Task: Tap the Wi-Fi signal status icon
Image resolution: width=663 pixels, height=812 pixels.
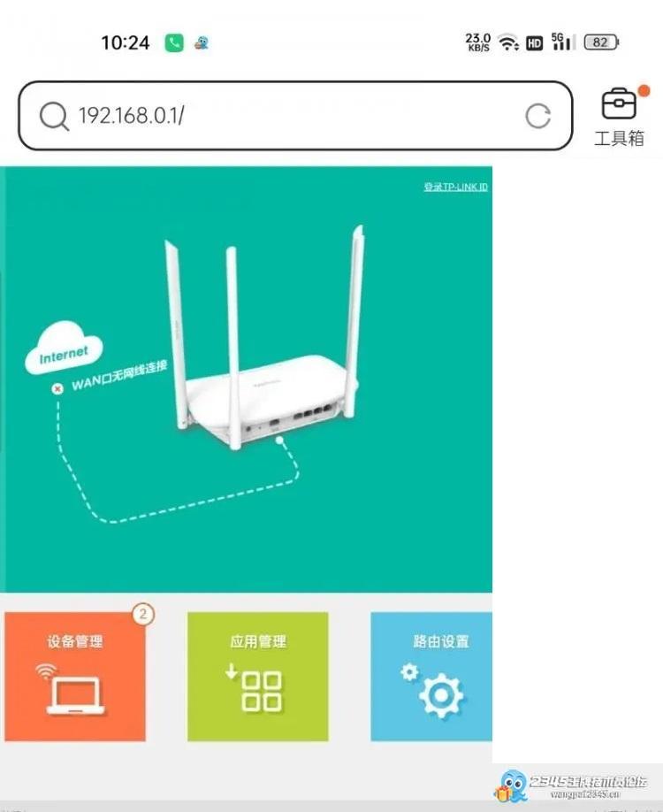Action: (x=509, y=42)
